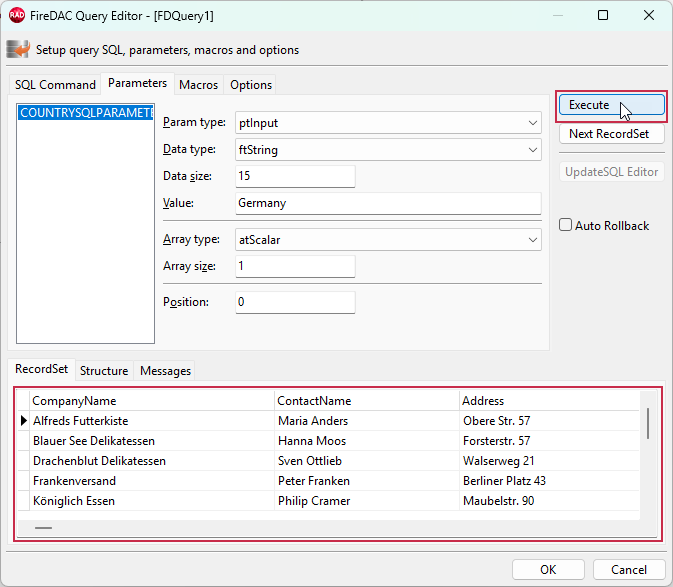This screenshot has width=673, height=587.
Task: Select the Frankenversand cell
Action: [152, 481]
